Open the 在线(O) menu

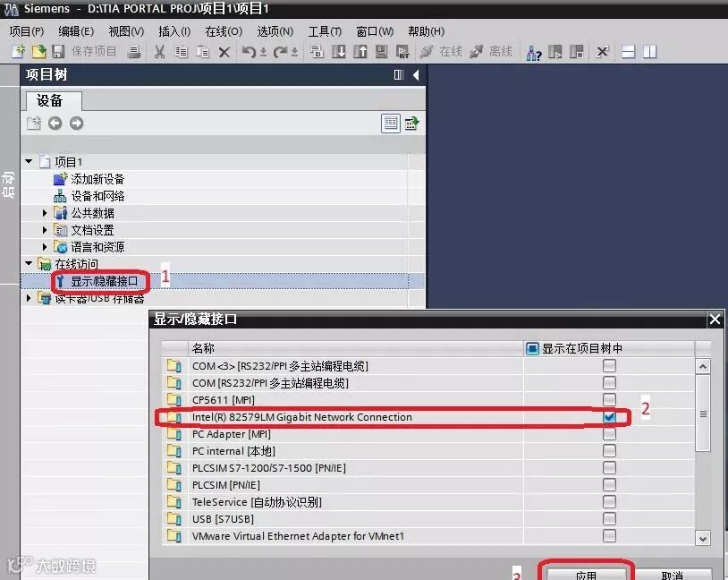pos(224,31)
